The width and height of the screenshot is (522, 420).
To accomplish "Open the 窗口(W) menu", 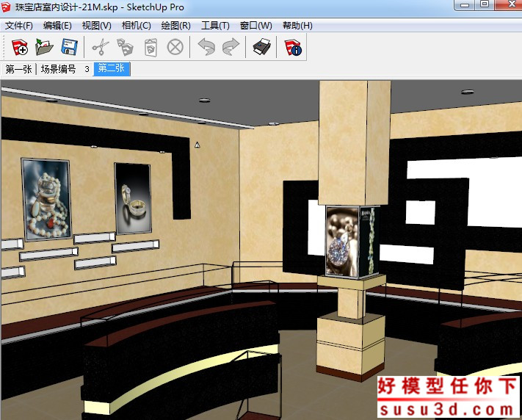I will (x=255, y=26).
